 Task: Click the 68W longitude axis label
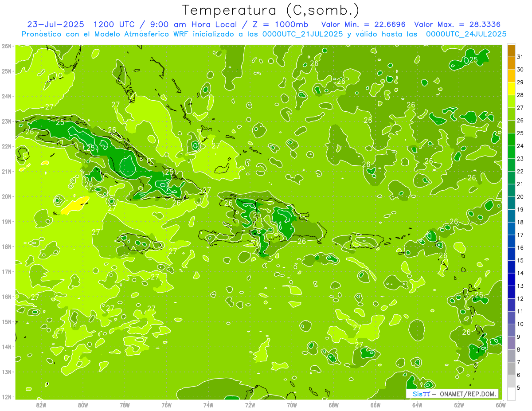pyautogui.click(x=333, y=405)
